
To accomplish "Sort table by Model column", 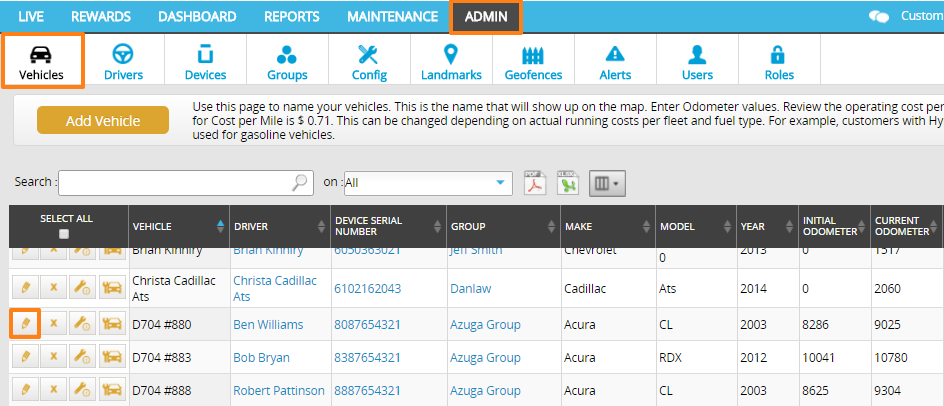I will tap(696, 226).
